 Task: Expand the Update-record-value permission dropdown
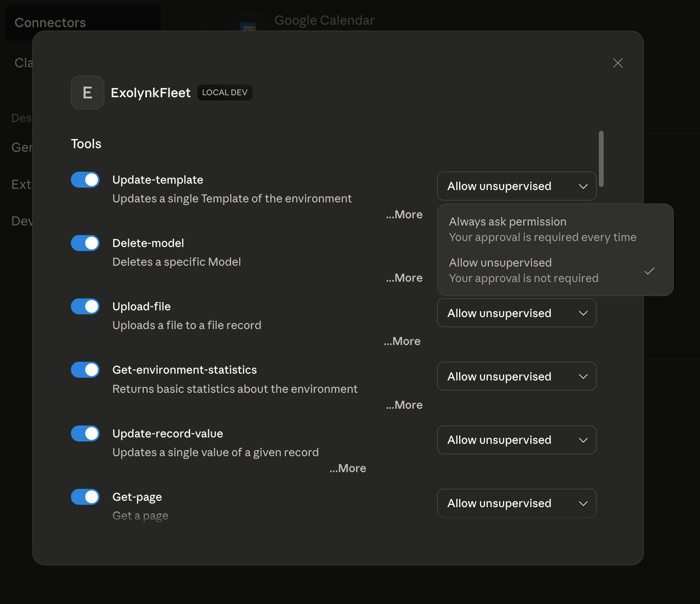coord(516,440)
